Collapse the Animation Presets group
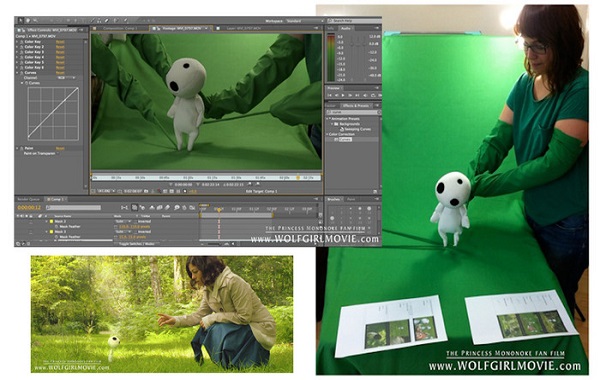This screenshot has height=380, width=600. 328,119
